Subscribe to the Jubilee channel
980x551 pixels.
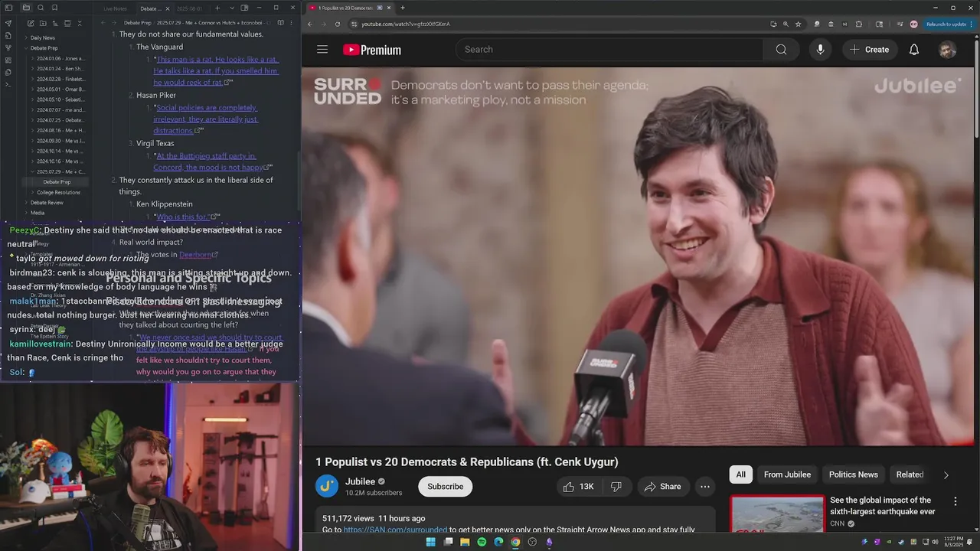(x=445, y=487)
